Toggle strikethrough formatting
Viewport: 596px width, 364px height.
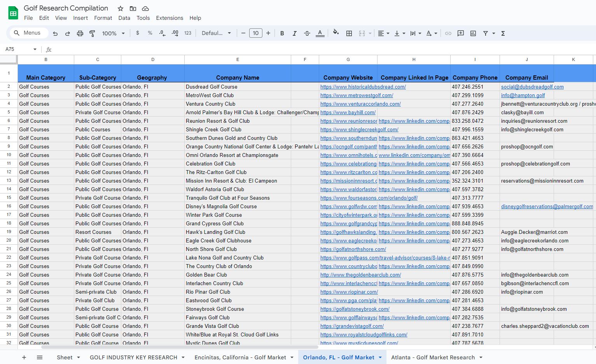307,33
